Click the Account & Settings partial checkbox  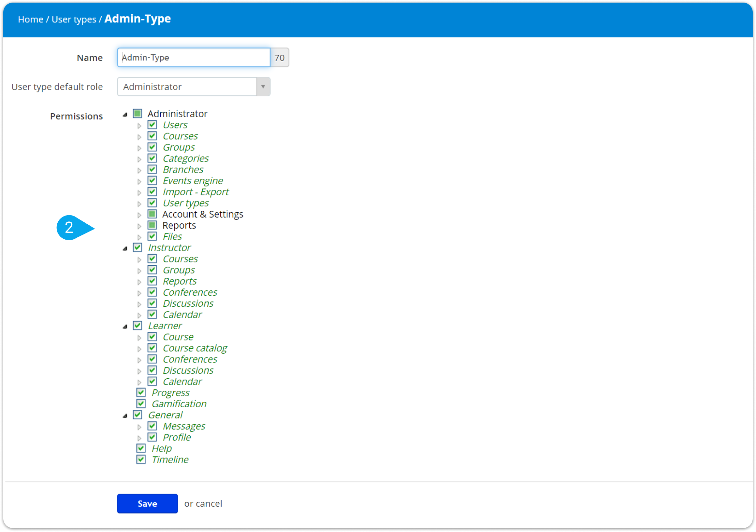(152, 214)
